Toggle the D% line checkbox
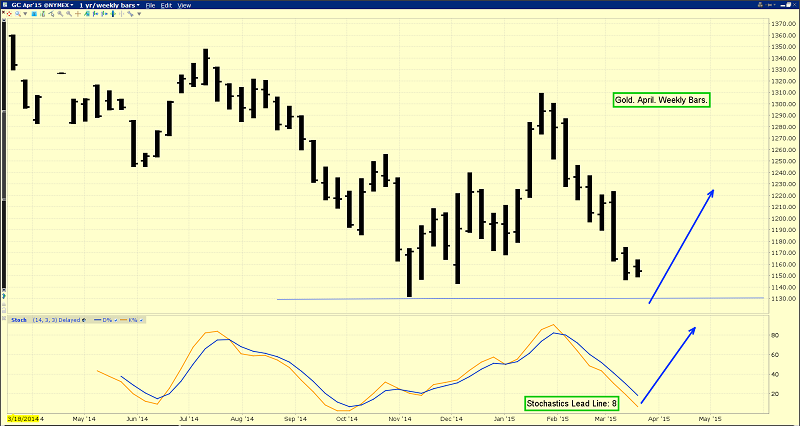This screenshot has height=426, width=800. point(116,320)
